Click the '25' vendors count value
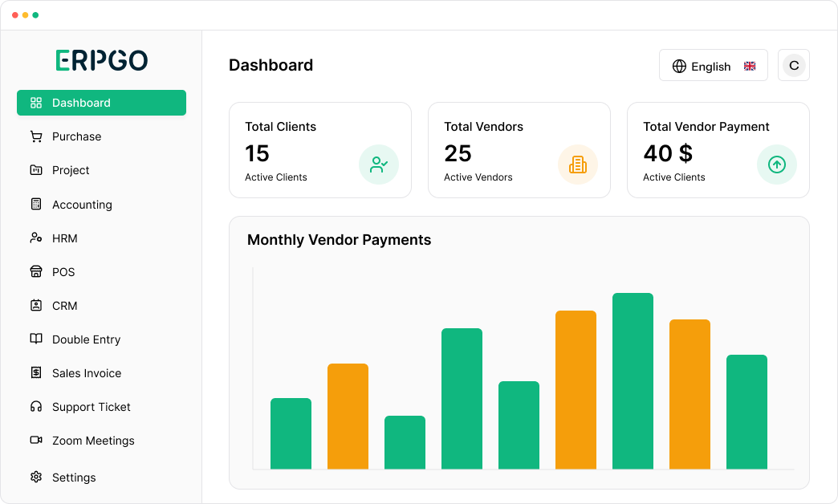Screen dimensions: 838x504 458,153
